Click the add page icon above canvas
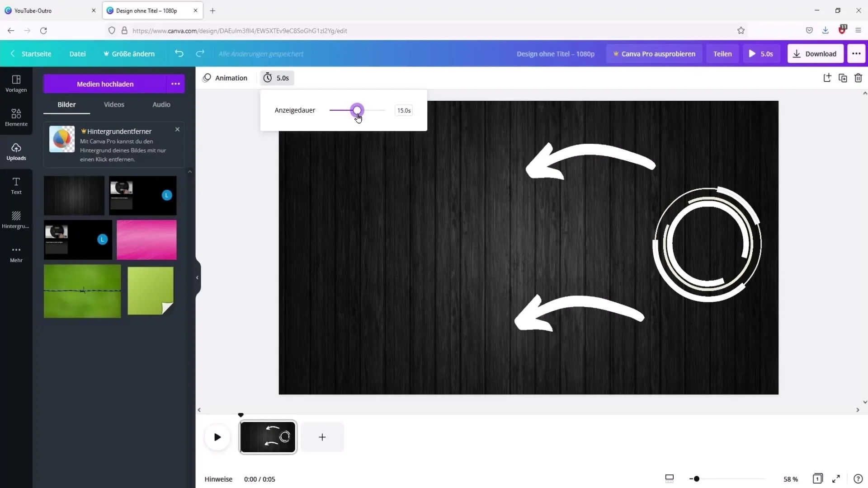The width and height of the screenshot is (868, 488). coord(827,78)
